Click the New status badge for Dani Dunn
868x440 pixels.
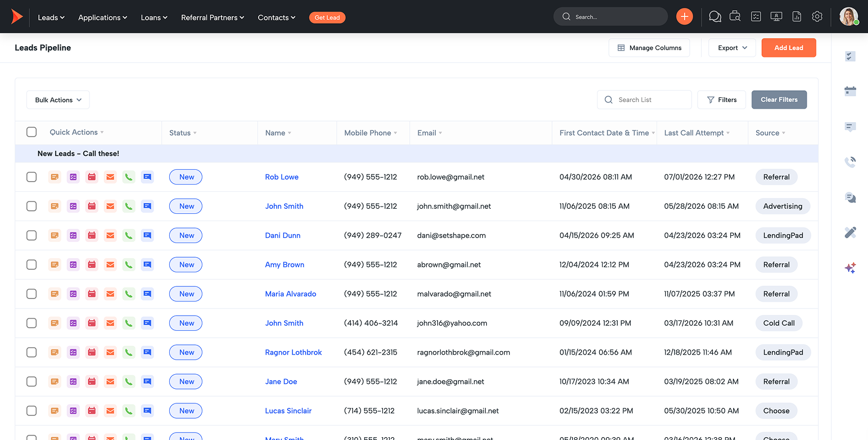(186, 235)
